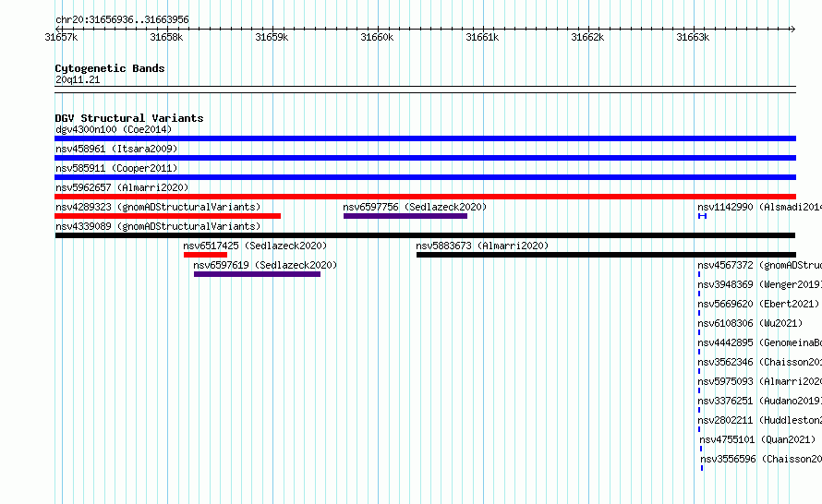Click the purple nsv6597619 (Sedlazeck2020) bar
Image resolution: width=822 pixels, height=504 pixels.
coord(257,274)
